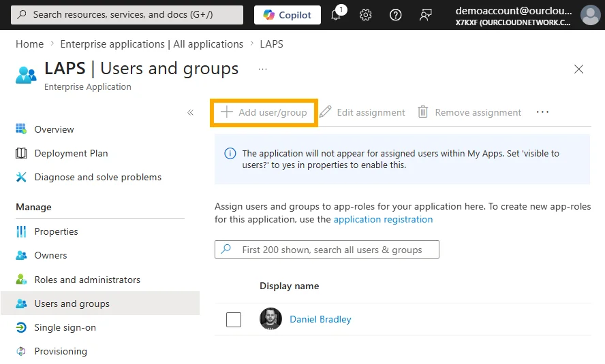Open the Copilot button
This screenshot has width=605, height=364.
point(287,15)
